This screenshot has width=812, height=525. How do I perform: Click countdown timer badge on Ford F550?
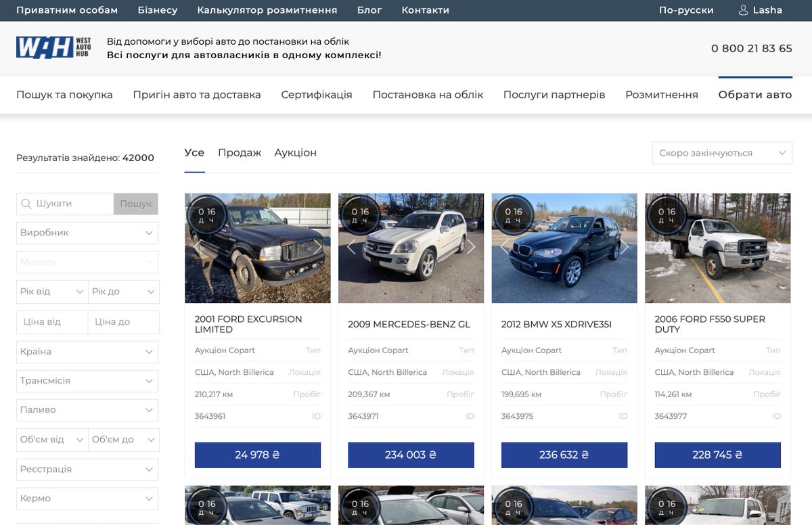point(667,215)
